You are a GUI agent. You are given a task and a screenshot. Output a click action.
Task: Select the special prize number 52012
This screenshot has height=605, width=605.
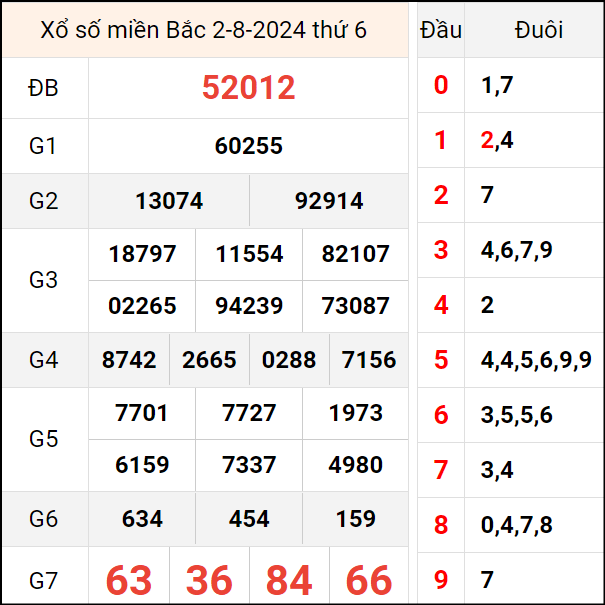tap(248, 88)
